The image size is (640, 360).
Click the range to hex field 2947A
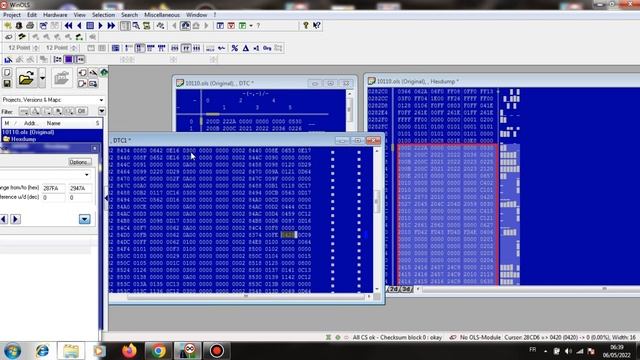pos(80,188)
